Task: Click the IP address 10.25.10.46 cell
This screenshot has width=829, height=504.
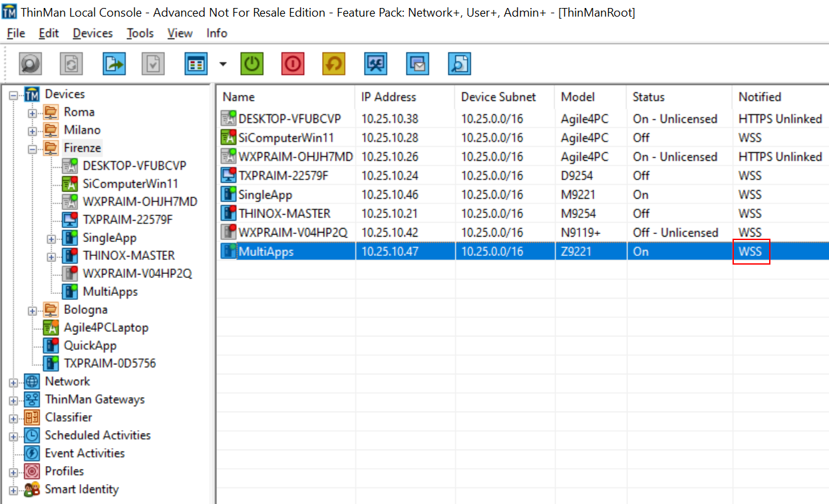Action: 390,195
